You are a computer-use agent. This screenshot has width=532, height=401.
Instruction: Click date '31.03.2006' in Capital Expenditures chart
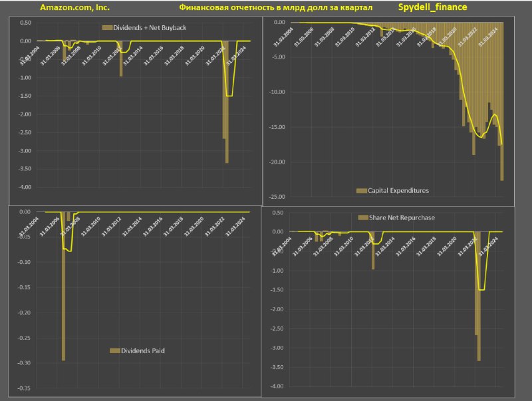point(304,37)
